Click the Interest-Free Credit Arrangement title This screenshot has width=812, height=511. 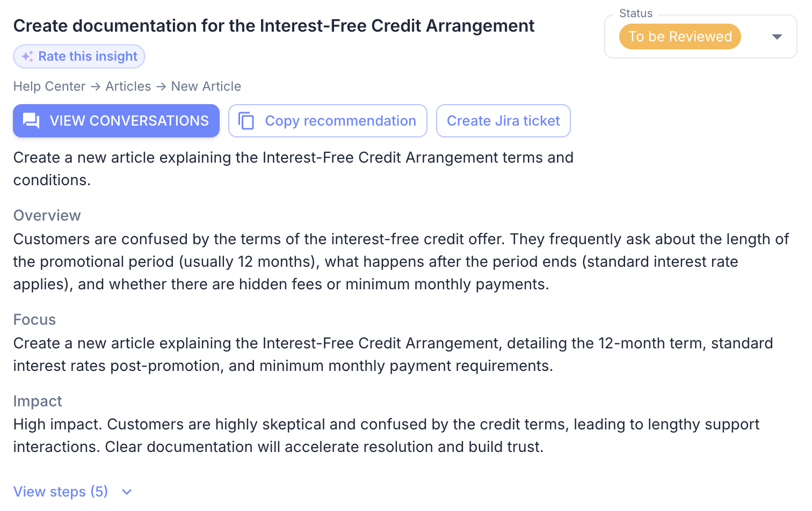pos(274,26)
